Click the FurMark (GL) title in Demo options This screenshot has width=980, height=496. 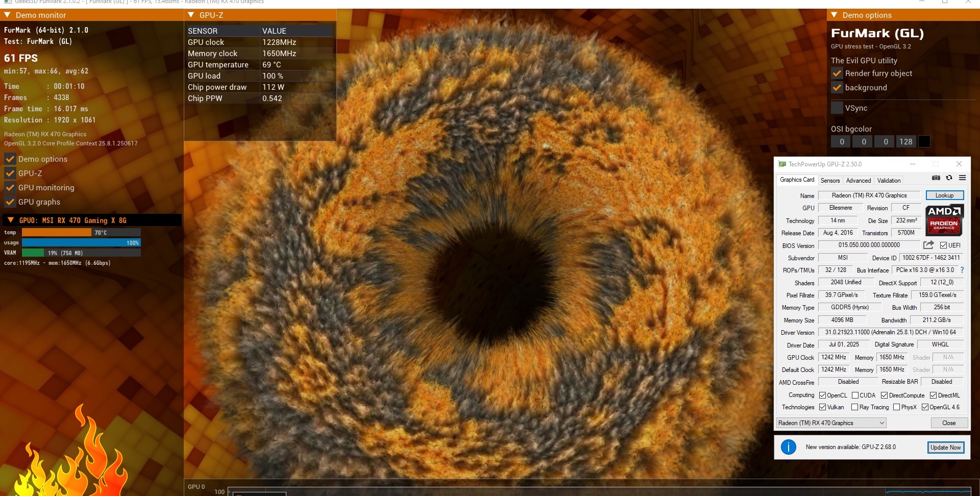tap(877, 34)
